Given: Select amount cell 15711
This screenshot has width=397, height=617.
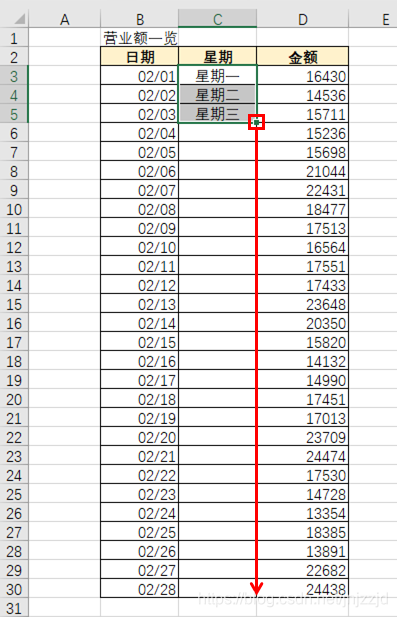Looking at the screenshot, I should [303, 114].
